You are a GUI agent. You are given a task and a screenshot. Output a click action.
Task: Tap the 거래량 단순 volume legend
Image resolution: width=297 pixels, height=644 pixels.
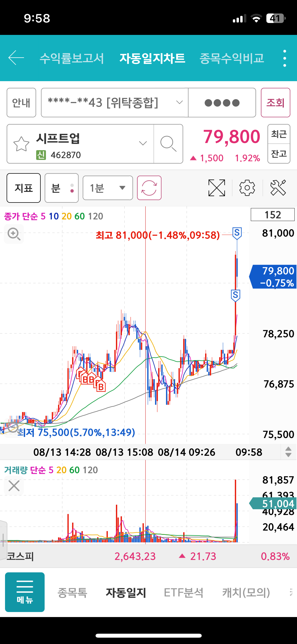(x=51, y=470)
